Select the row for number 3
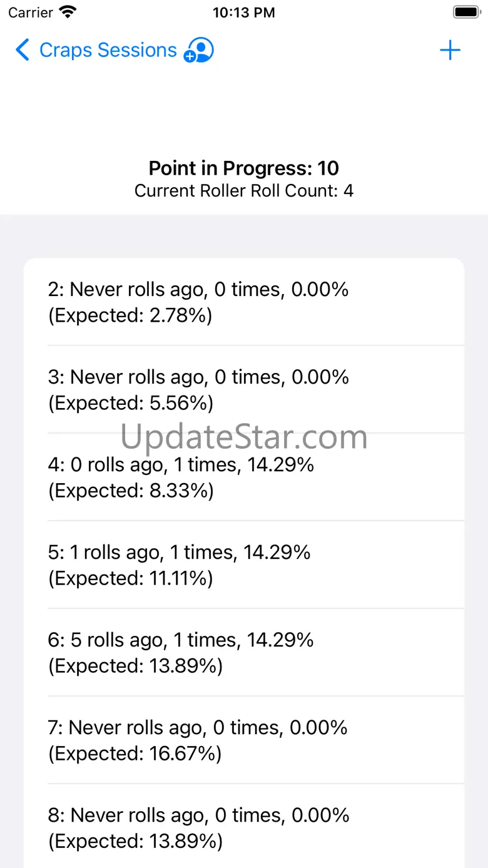Image resolution: width=488 pixels, height=868 pixels. tap(244, 389)
